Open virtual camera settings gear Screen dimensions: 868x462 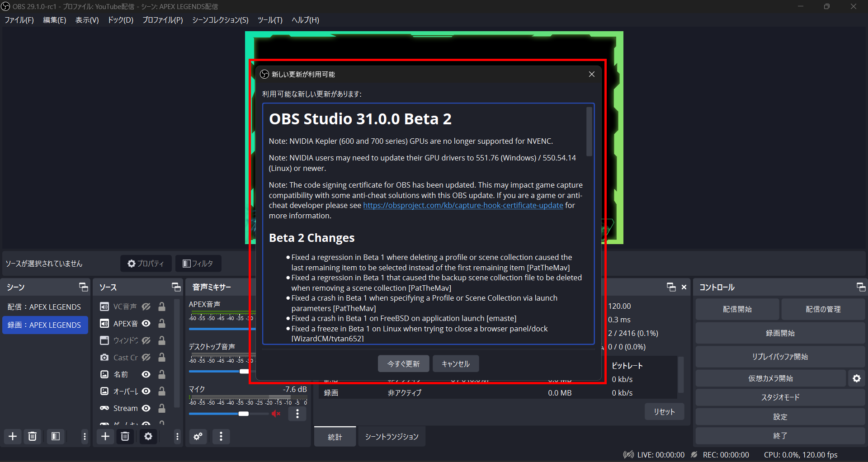857,378
